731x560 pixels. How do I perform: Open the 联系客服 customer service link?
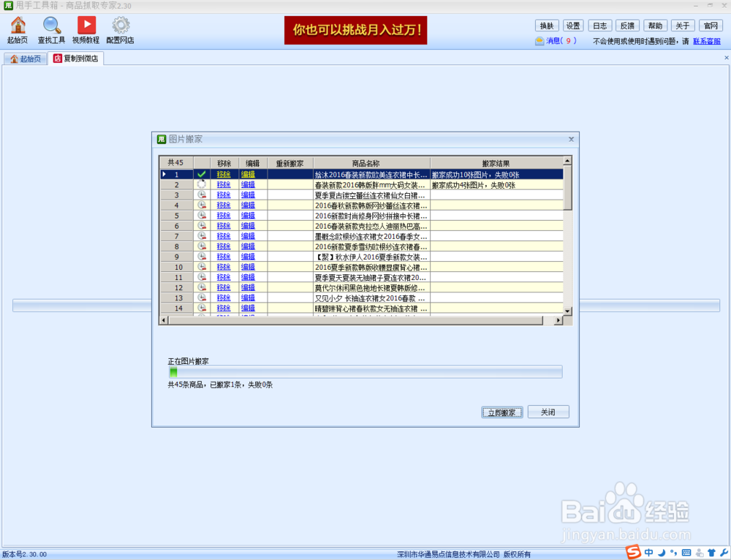click(706, 40)
